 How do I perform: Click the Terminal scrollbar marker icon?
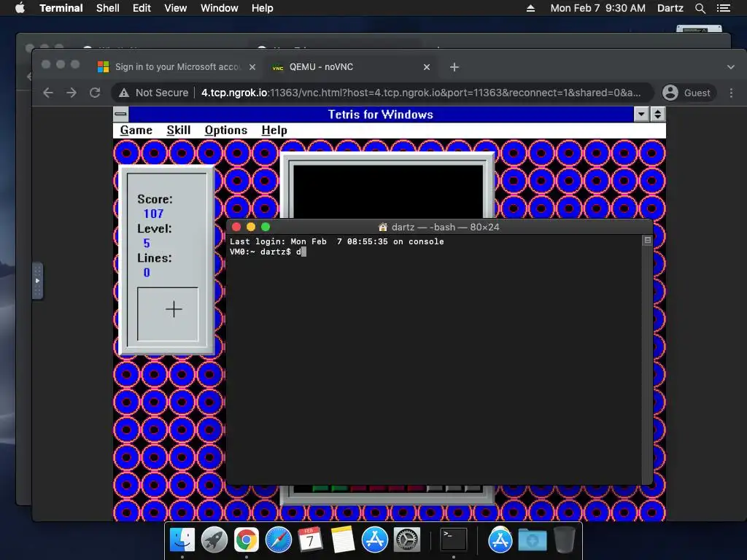click(x=648, y=241)
